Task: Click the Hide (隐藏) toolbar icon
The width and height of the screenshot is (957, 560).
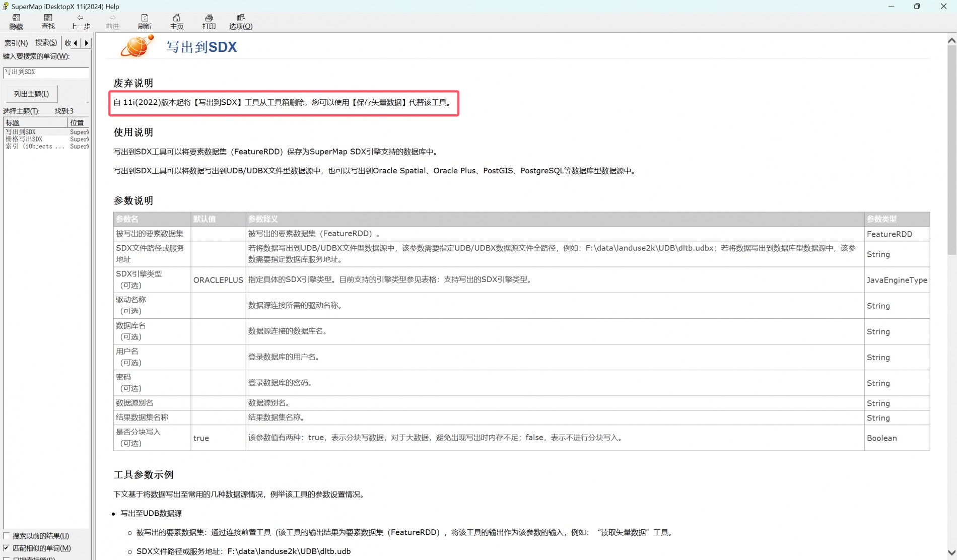Action: (x=16, y=22)
